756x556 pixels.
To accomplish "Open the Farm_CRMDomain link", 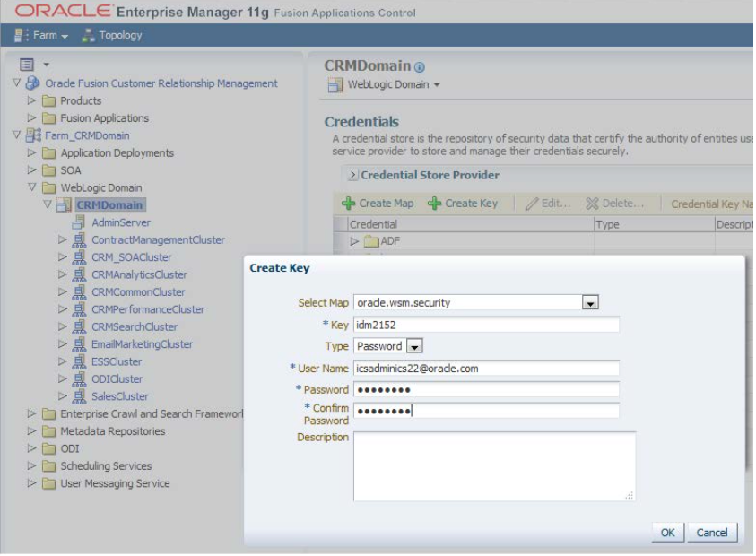I will pyautogui.click(x=87, y=135).
